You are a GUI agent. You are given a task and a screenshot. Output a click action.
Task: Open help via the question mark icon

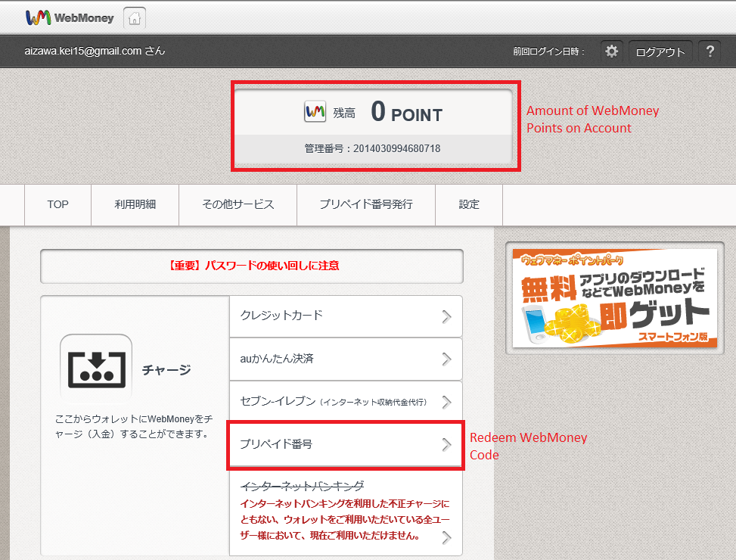(x=710, y=51)
